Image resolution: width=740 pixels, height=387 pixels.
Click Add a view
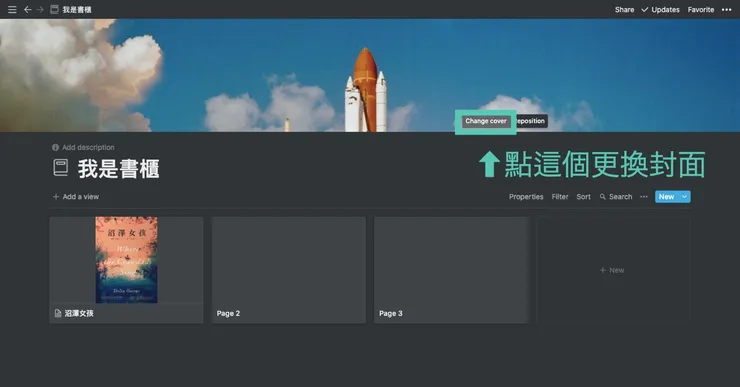[x=76, y=197]
